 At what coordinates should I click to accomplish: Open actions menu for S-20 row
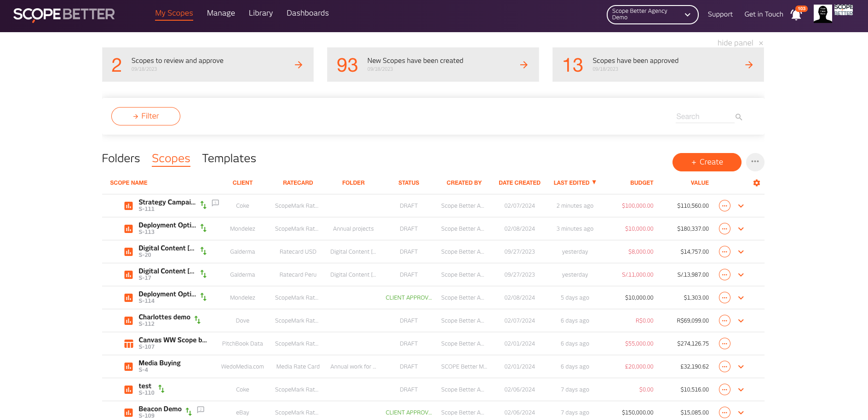[724, 252]
